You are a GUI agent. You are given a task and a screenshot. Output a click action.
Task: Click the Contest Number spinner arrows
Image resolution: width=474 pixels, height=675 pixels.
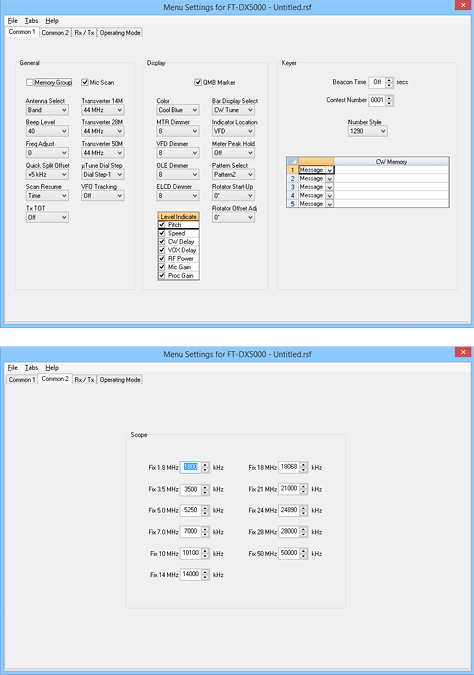pos(389,100)
